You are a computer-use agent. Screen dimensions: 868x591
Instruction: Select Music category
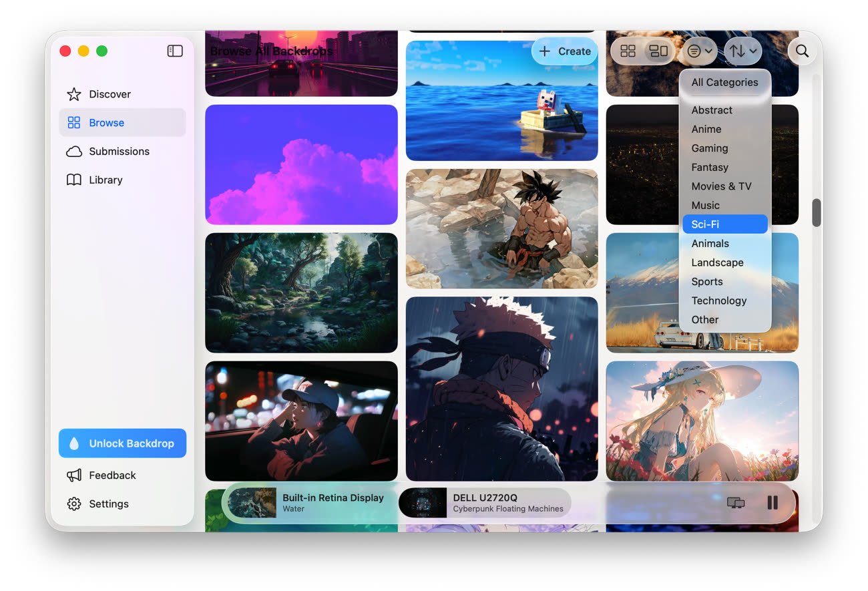click(725, 206)
